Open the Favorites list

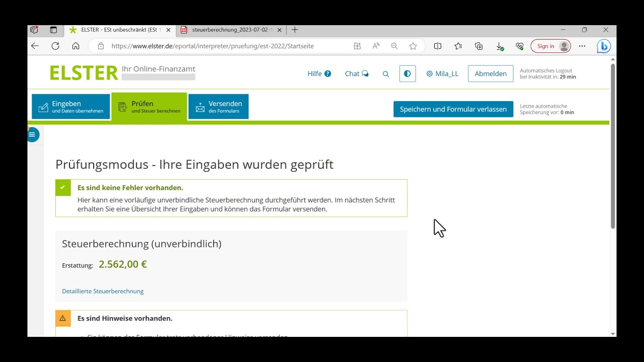click(458, 46)
